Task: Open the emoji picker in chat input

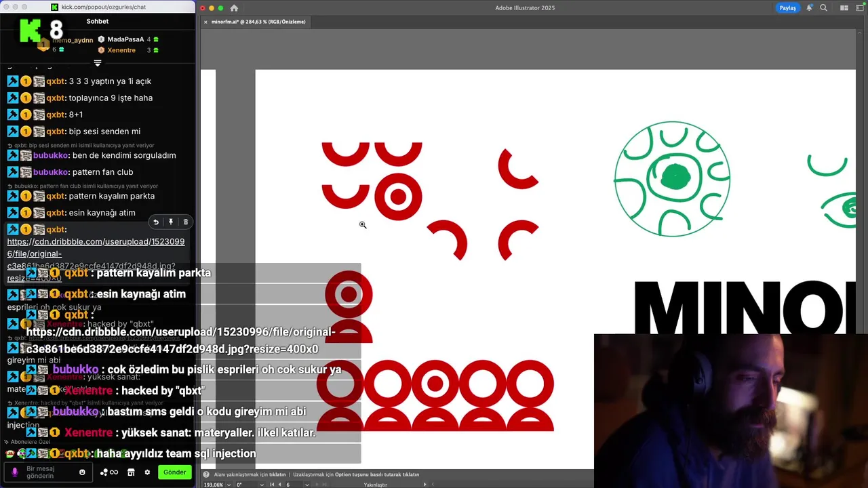Action: click(82, 472)
